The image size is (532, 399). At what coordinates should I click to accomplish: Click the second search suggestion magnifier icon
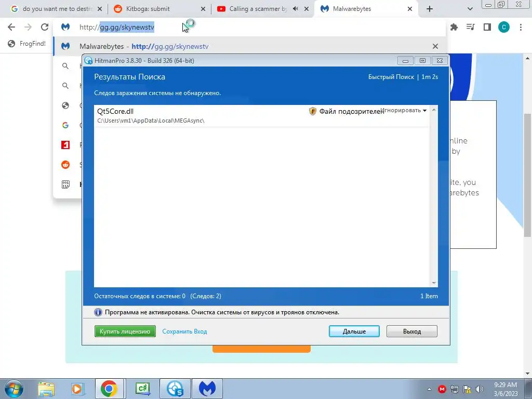point(65,86)
